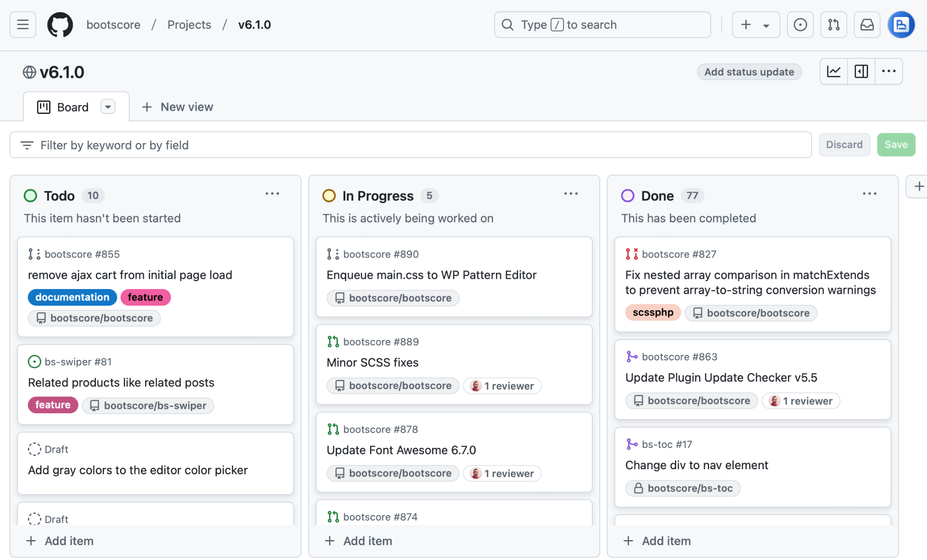Open Update Plugin Update Checker v5.5 card
The height and width of the screenshot is (560, 927).
click(x=721, y=377)
